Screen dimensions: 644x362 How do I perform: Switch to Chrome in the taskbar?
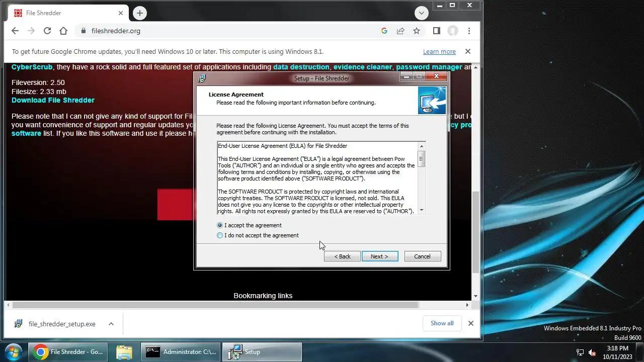[68, 352]
